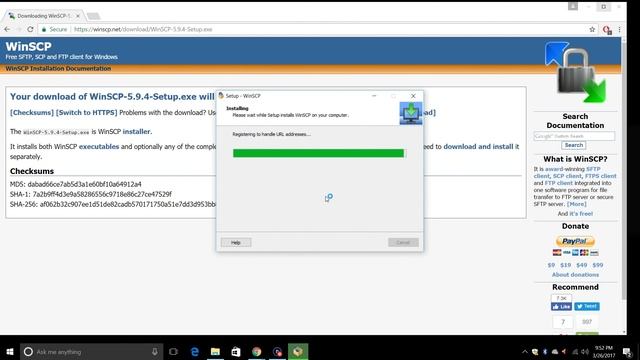Open the Windows Start menu
640x360 pixels.
tap(10, 351)
